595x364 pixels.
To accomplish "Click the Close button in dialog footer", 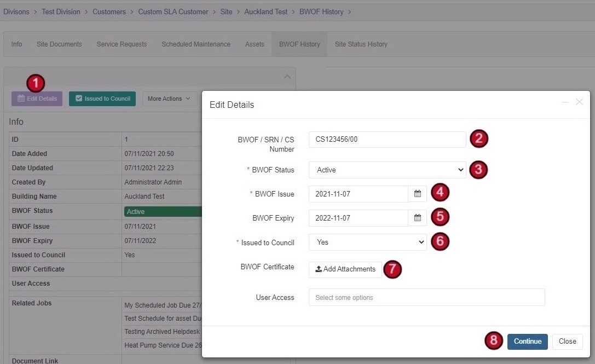I will 567,341.
